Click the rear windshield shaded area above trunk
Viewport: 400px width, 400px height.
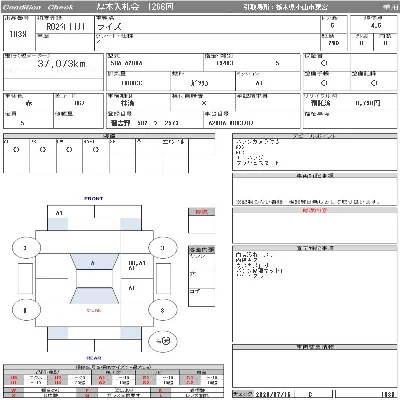pos(94,295)
